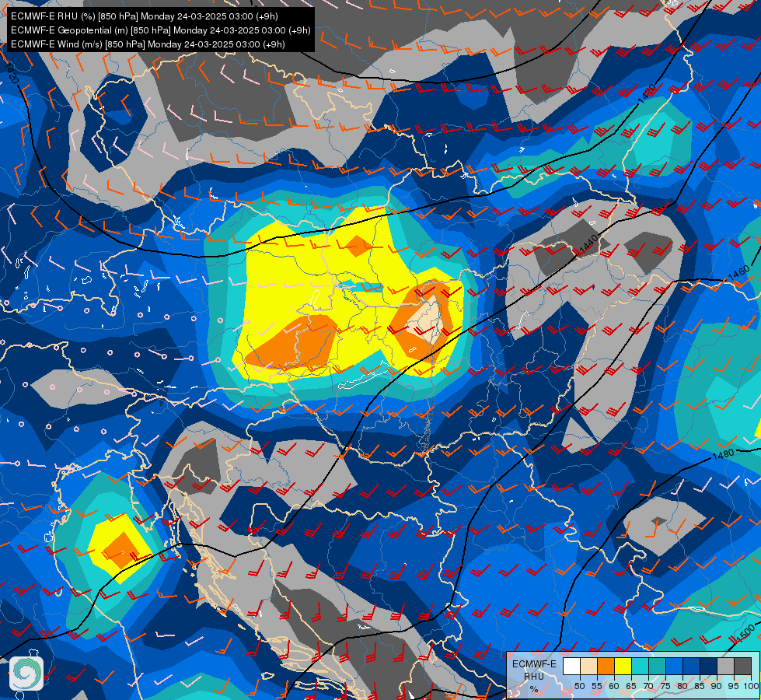761x700 pixels.
Task: Select the ECMWF-E Geopotential (m) header line
Action: pos(160,30)
